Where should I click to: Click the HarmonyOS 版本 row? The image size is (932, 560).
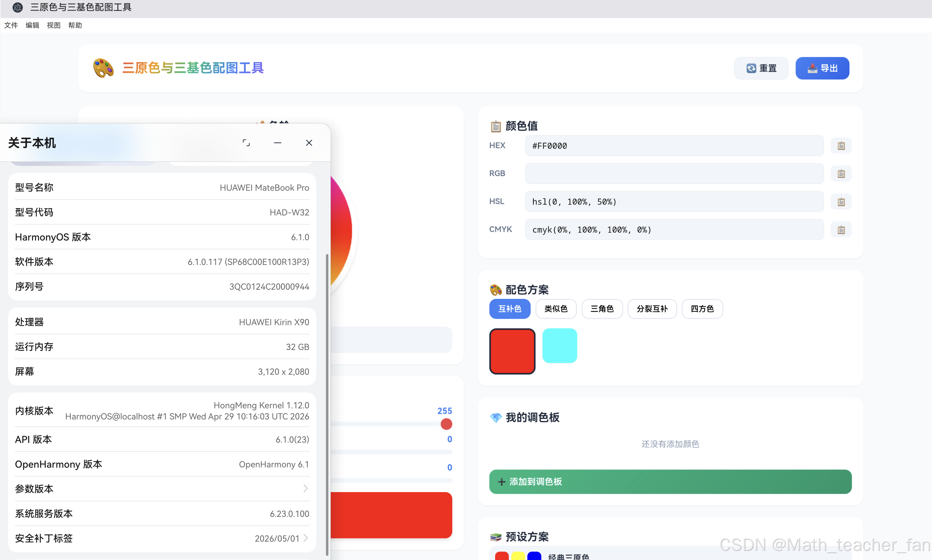pos(162,237)
